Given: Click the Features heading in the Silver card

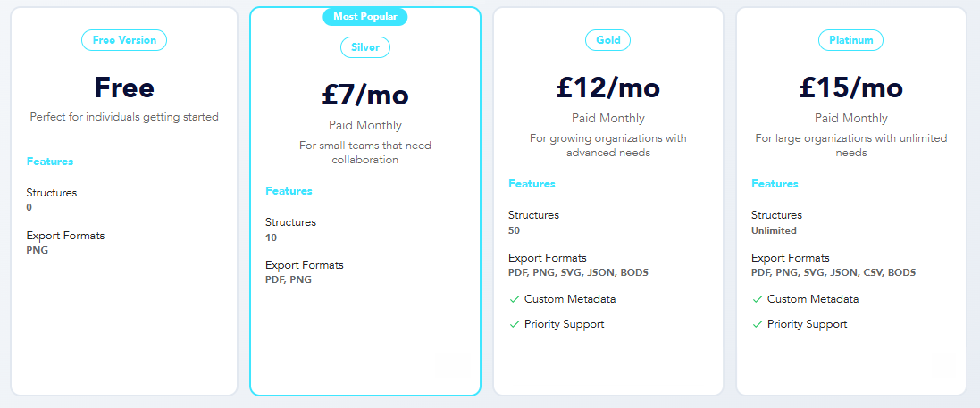Looking at the screenshot, I should coord(289,191).
